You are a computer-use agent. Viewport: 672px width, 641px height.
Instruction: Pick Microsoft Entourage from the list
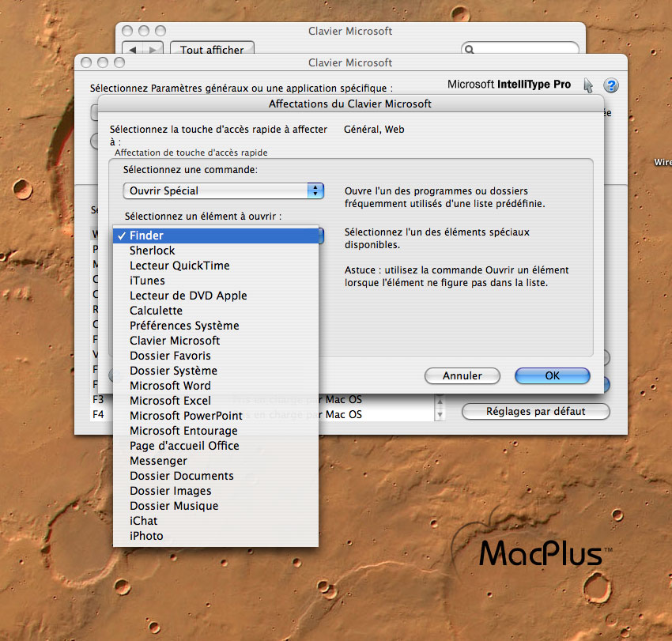[x=216, y=431]
